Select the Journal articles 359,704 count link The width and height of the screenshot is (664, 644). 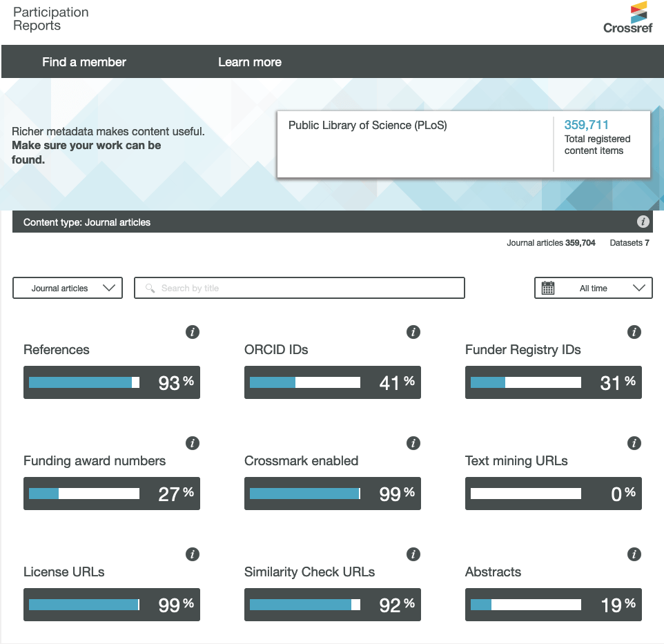551,242
